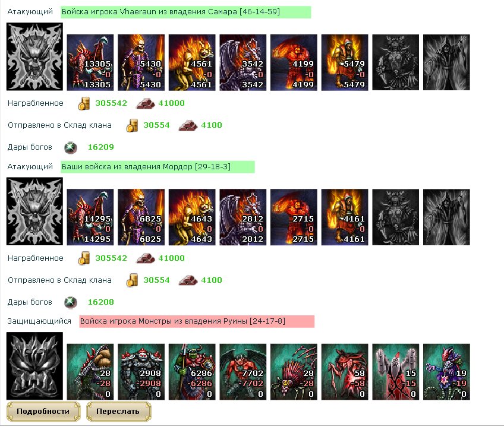The width and height of the screenshot is (504, 427).
Task: Click the gold coins icon beside 305542 under Vhaeraun
Action: 84,104
